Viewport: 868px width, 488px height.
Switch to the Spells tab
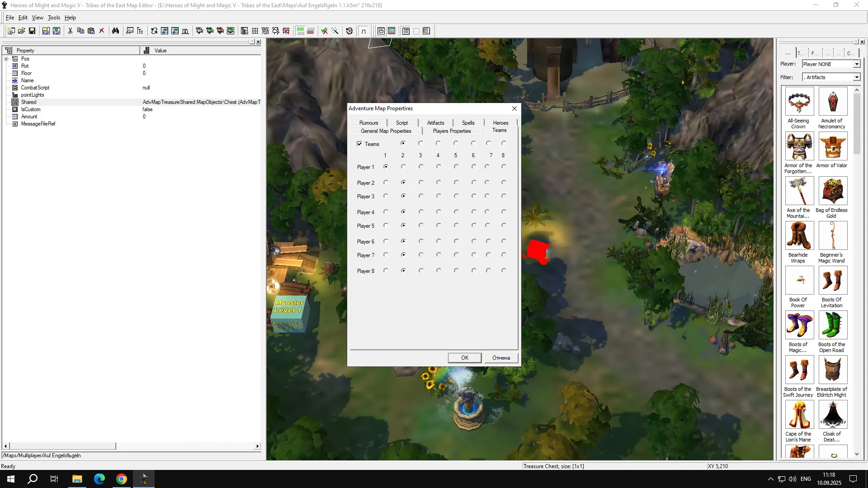[468, 123]
